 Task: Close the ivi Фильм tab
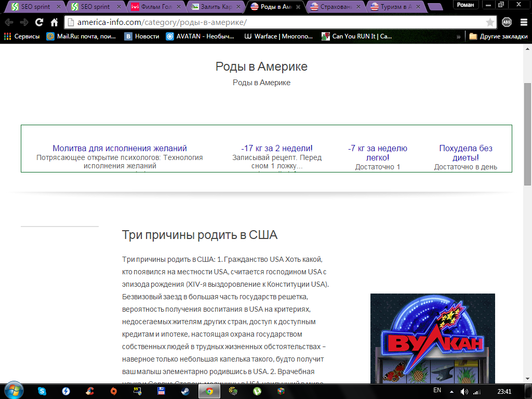click(x=179, y=6)
